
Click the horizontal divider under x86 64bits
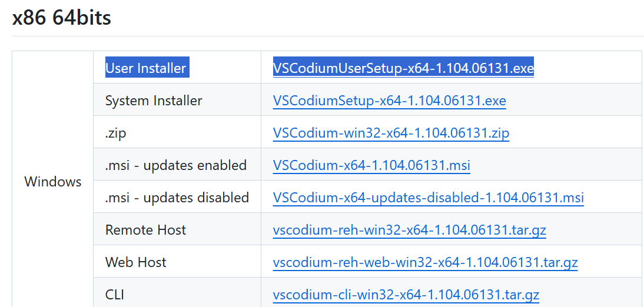click(x=328, y=36)
